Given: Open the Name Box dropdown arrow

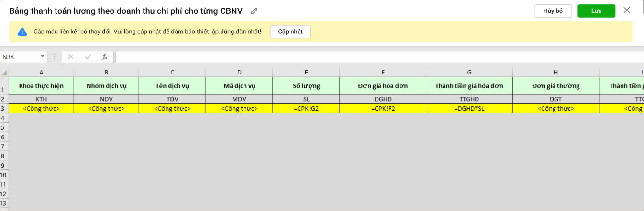Looking at the screenshot, I should [x=43, y=57].
